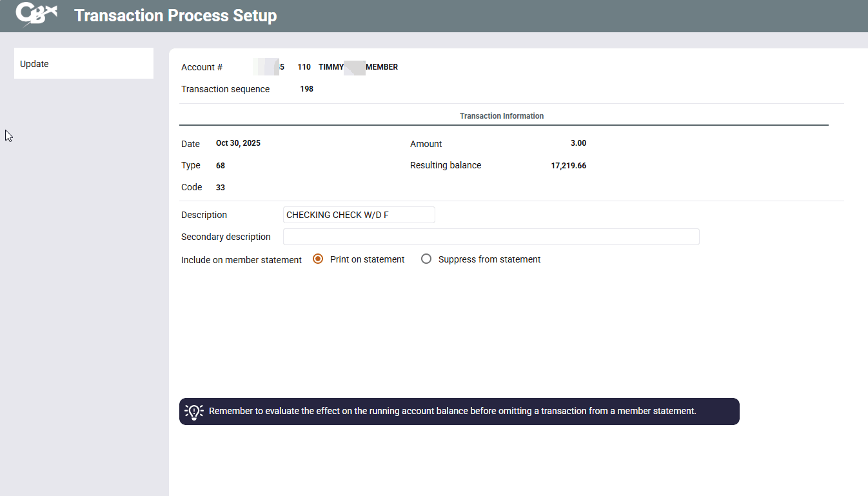Click the amount value 3.00
Image resolution: width=868 pixels, height=496 pixels.
coord(578,143)
